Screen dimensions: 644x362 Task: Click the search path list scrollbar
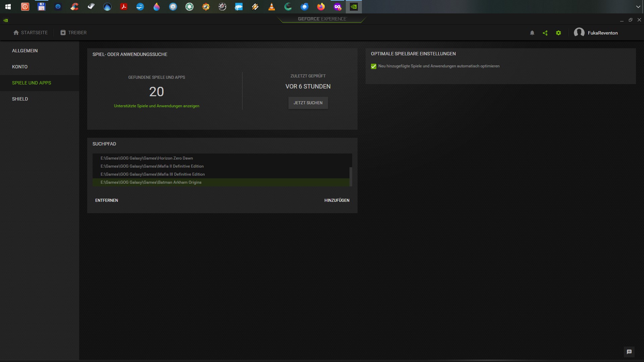[x=351, y=177]
